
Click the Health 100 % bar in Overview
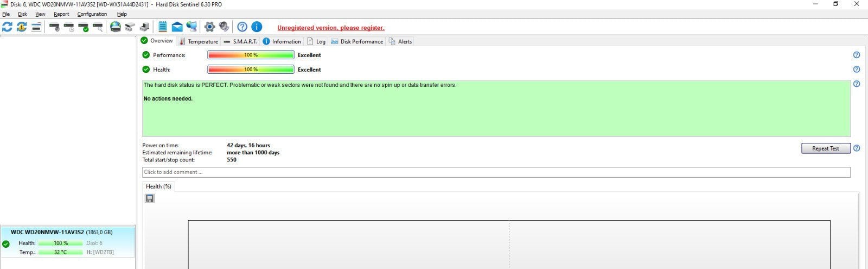251,70
